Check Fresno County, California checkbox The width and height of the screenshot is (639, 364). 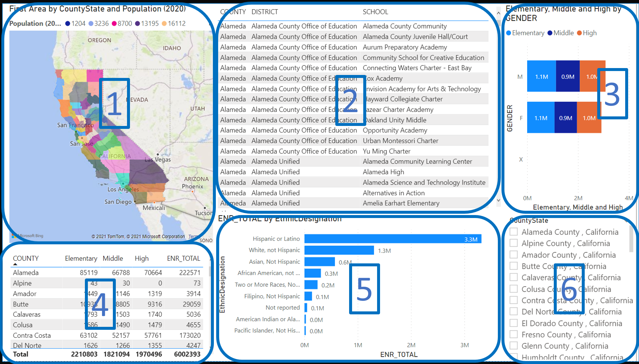(x=513, y=335)
